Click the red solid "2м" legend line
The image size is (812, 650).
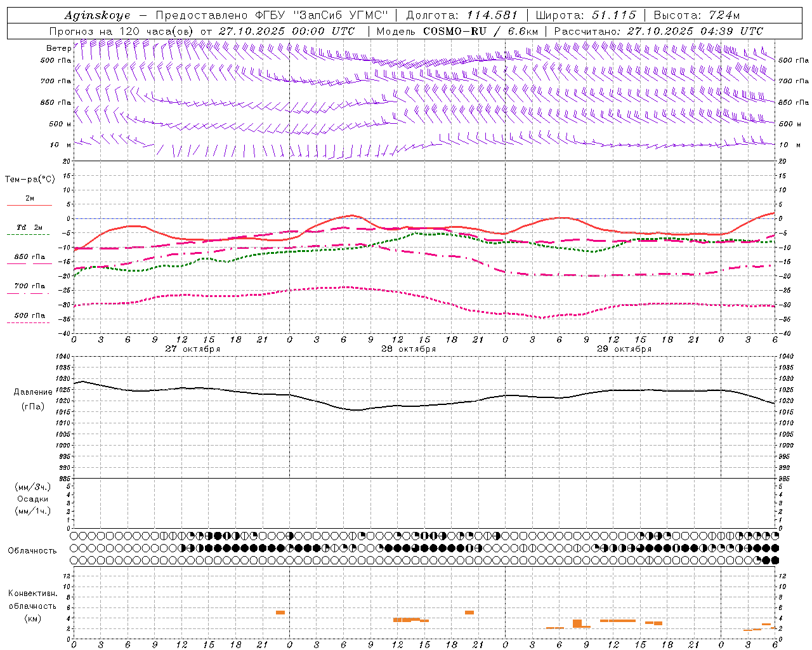[29, 205]
